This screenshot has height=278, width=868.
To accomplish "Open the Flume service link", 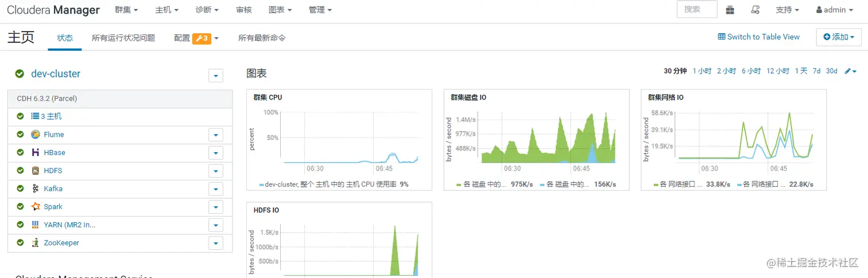I will coord(54,134).
